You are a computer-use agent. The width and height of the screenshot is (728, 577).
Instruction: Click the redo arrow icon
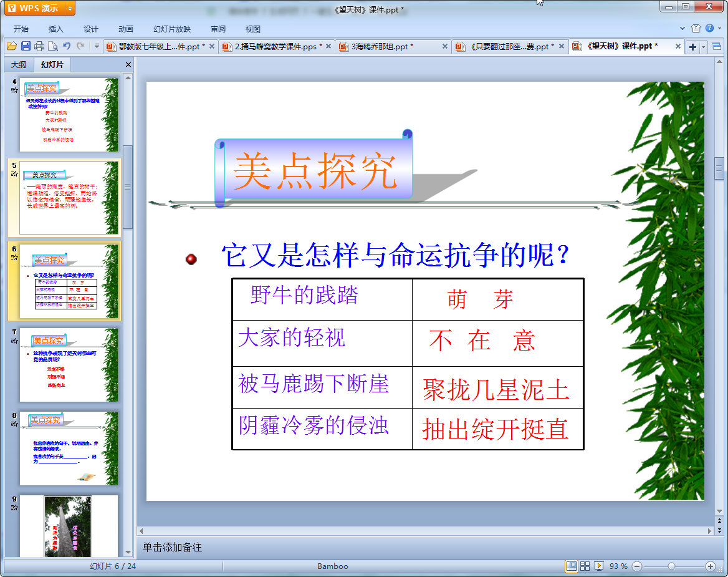(x=80, y=46)
